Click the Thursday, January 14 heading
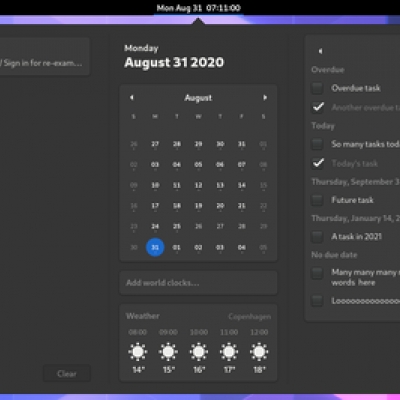The image size is (400, 400). (x=355, y=218)
